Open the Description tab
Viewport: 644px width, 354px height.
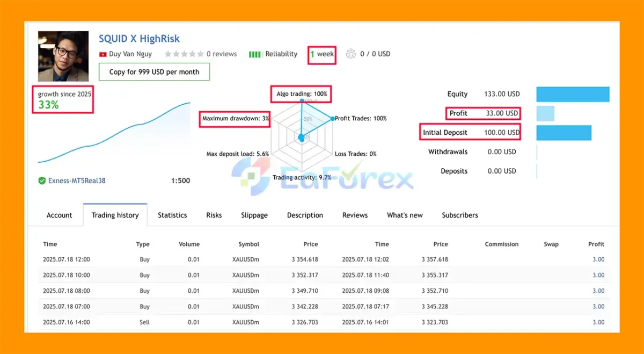305,215
